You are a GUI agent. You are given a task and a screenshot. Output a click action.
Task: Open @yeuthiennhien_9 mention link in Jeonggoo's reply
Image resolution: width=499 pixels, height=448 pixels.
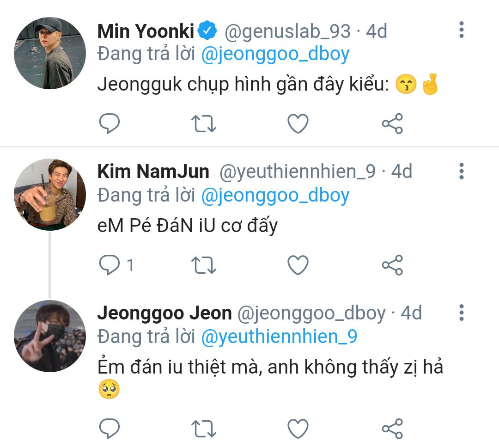tap(279, 336)
